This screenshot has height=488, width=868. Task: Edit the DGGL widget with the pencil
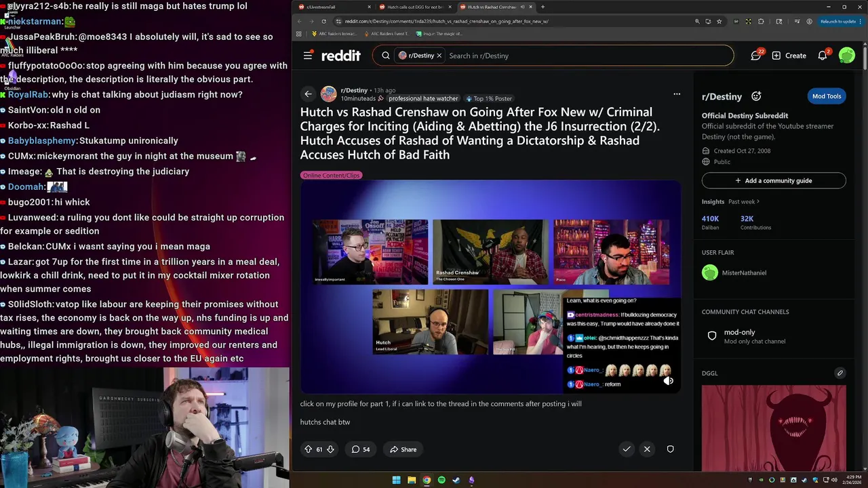pos(840,373)
